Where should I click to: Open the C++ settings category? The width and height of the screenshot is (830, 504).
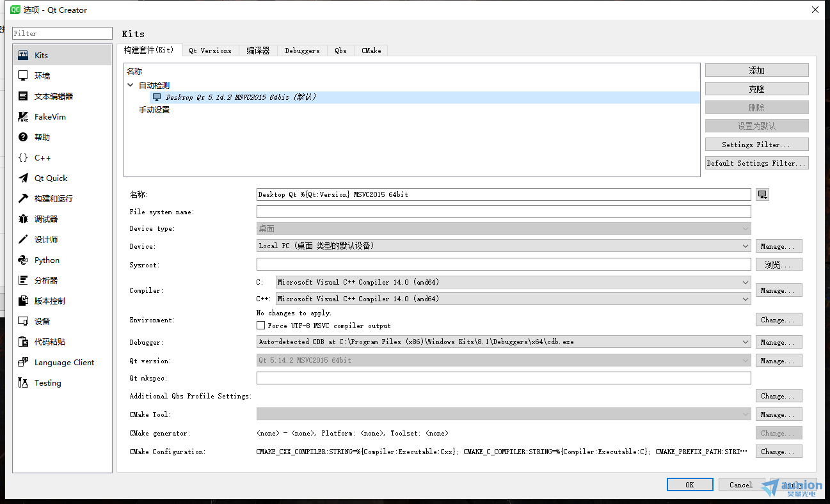pyautogui.click(x=62, y=157)
